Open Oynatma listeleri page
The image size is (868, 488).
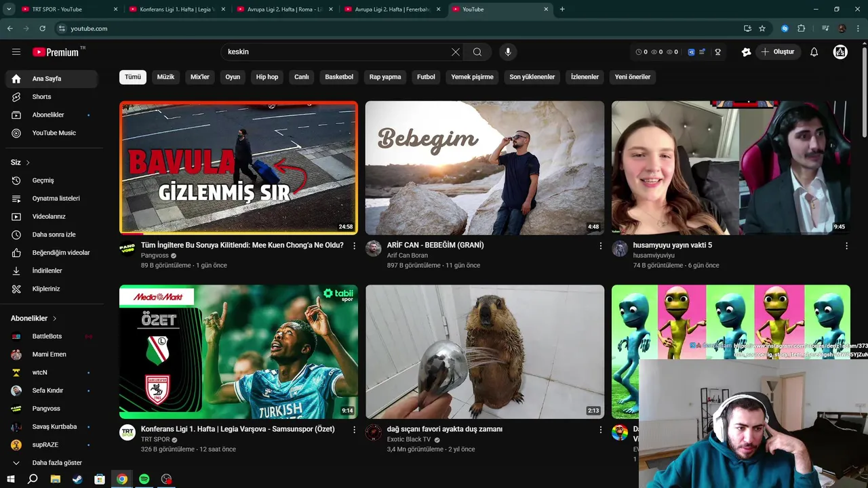[52, 199]
